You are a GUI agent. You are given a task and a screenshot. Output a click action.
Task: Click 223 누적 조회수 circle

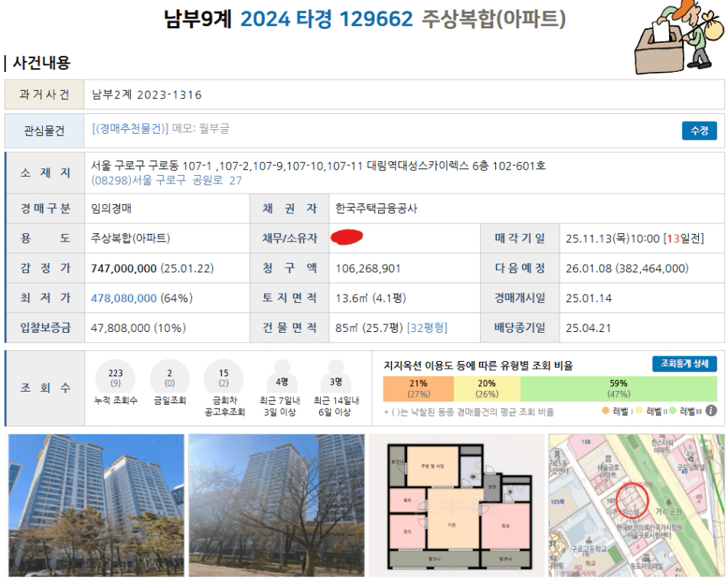click(115, 378)
